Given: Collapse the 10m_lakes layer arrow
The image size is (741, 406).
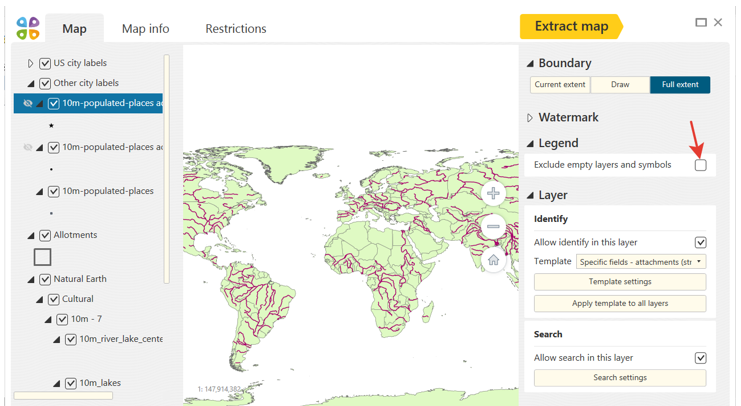Looking at the screenshot, I should (57, 383).
